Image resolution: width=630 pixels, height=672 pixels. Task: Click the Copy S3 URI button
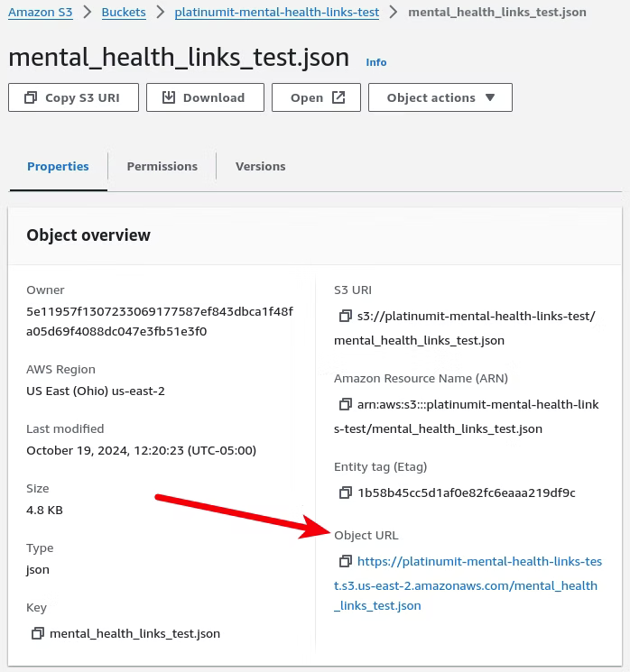coord(73,97)
